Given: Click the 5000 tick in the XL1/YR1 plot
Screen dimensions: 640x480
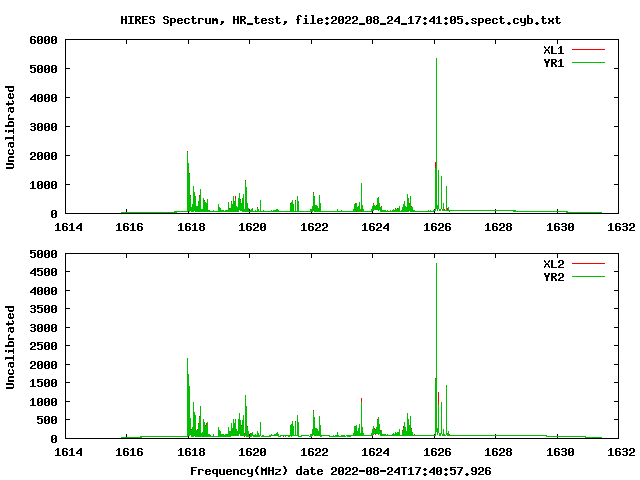Looking at the screenshot, I should point(43,69).
